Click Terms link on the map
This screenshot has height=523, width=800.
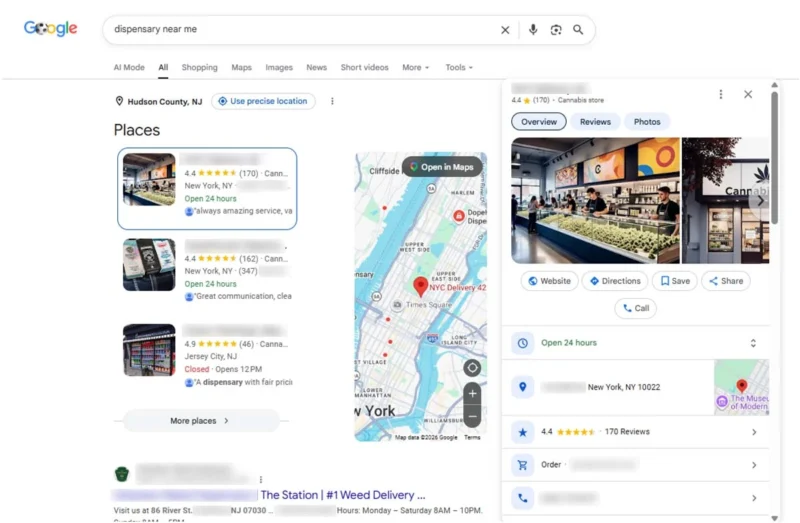(472, 437)
